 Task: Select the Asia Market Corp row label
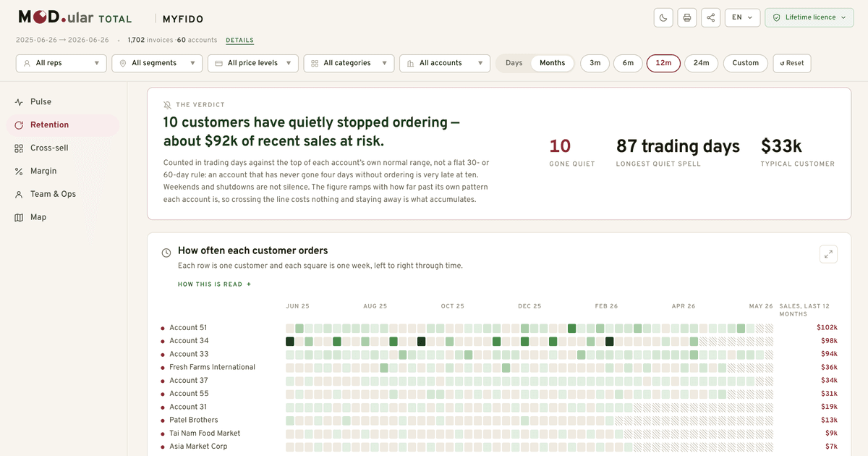(198, 447)
